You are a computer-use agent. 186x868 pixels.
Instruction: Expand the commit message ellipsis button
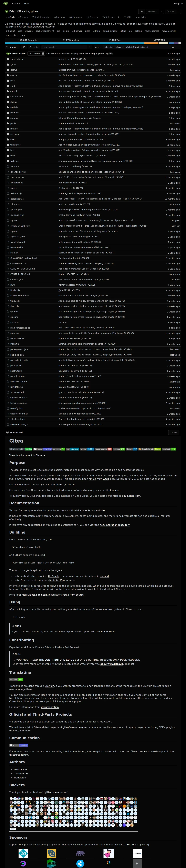(x=110, y=54)
